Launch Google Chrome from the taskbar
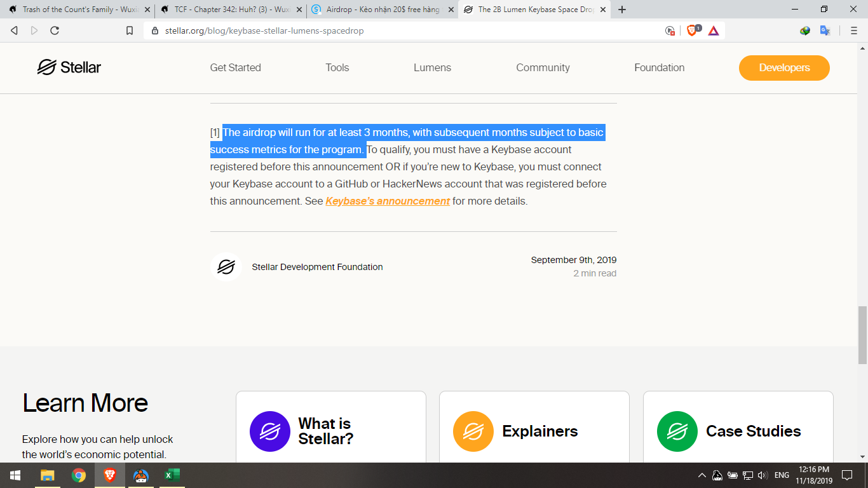The width and height of the screenshot is (868, 488). point(79,475)
